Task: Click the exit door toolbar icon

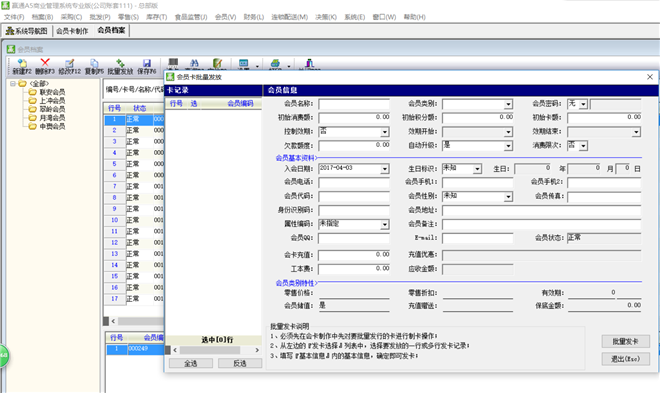Action: 310,63
